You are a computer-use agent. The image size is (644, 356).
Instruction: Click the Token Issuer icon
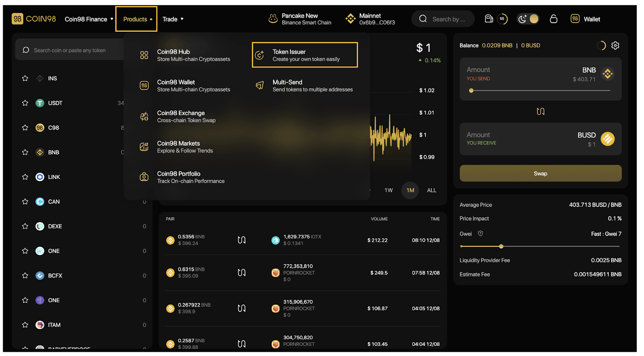point(260,55)
